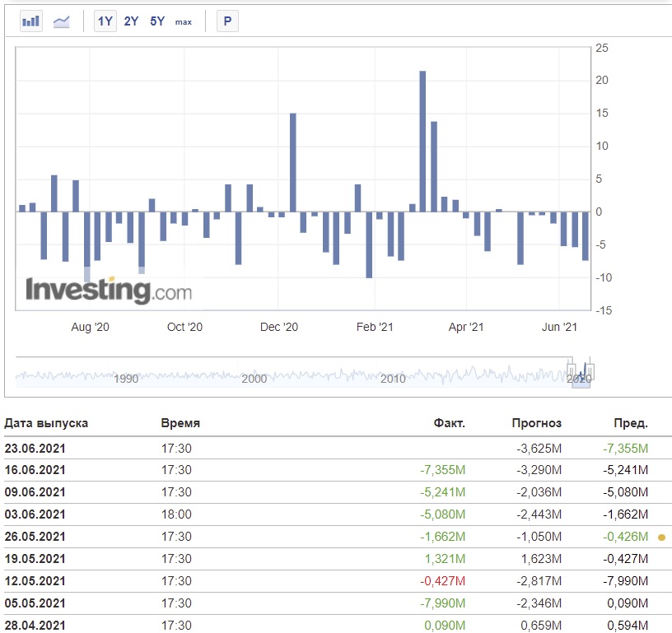Select the 5Y time range
The width and height of the screenshot is (672, 633).
(x=157, y=21)
